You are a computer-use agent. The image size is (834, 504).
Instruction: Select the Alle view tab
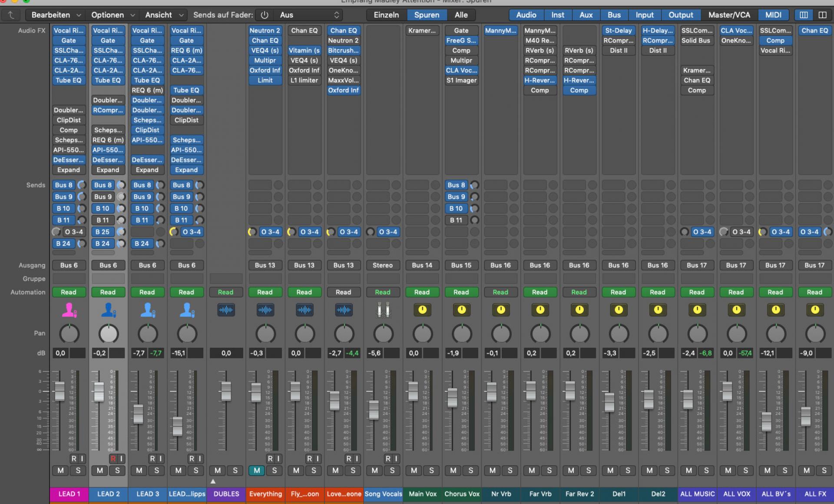point(461,15)
